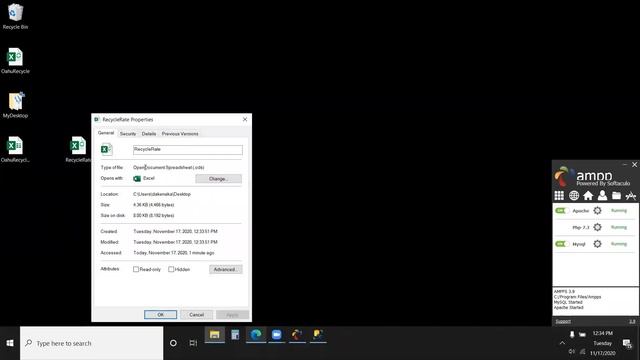Click the Advanced... attributes button
The height and width of the screenshot is (360, 640).
pos(225,269)
